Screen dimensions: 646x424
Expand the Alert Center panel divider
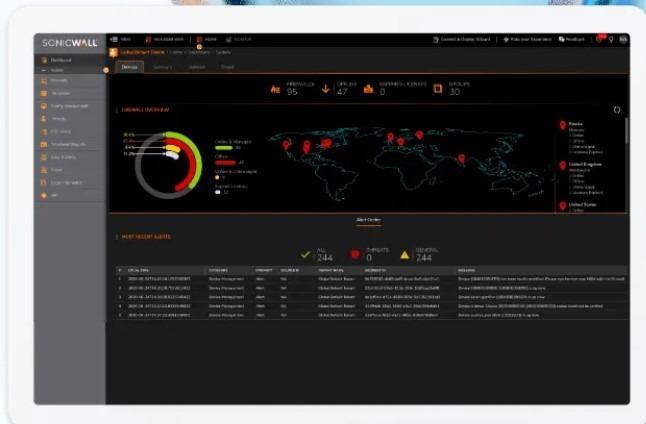[x=368, y=219]
